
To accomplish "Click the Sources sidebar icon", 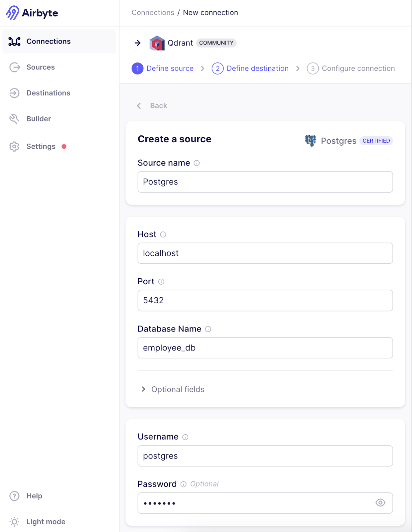I will pyautogui.click(x=15, y=67).
